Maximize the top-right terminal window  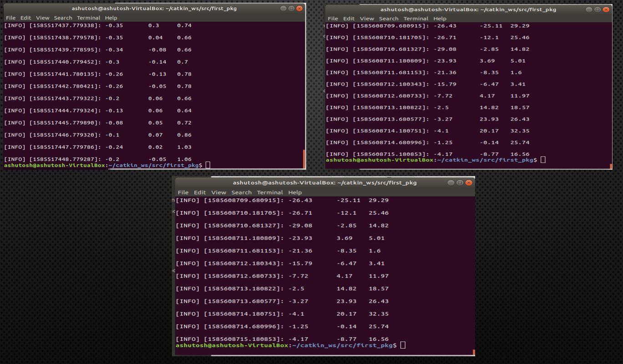pos(598,10)
